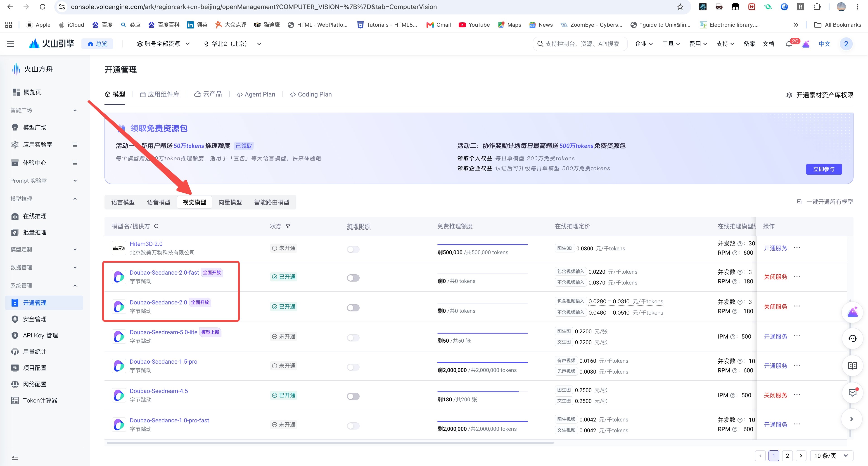Click the floating AI assistant icon

click(852, 312)
